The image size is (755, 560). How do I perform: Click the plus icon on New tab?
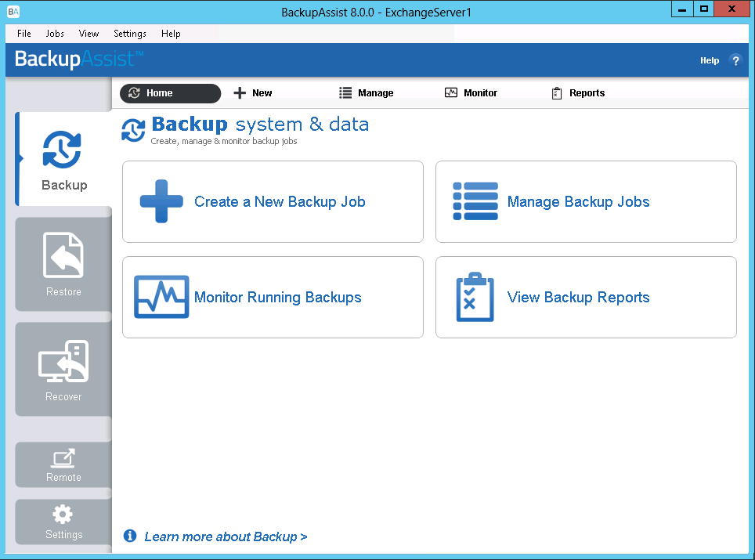[x=240, y=93]
